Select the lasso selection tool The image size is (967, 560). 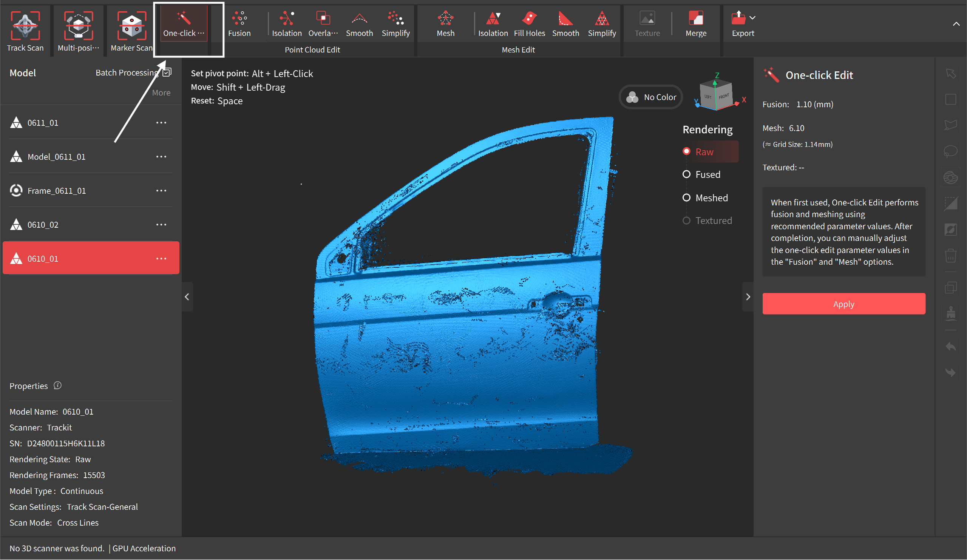950,151
